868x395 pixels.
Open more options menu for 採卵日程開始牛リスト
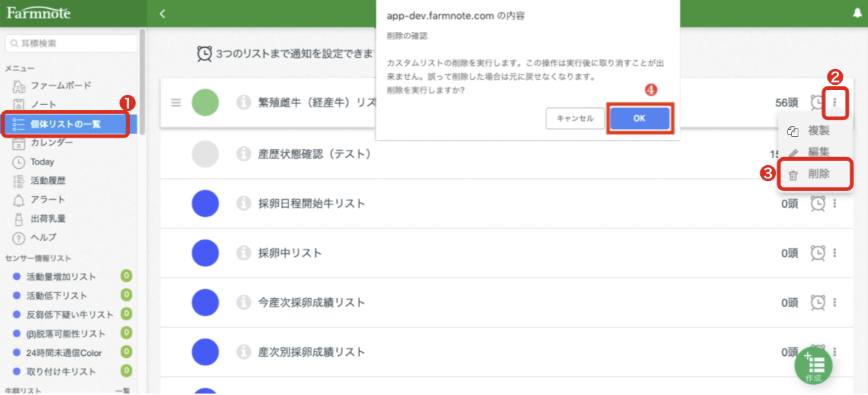coord(835,204)
